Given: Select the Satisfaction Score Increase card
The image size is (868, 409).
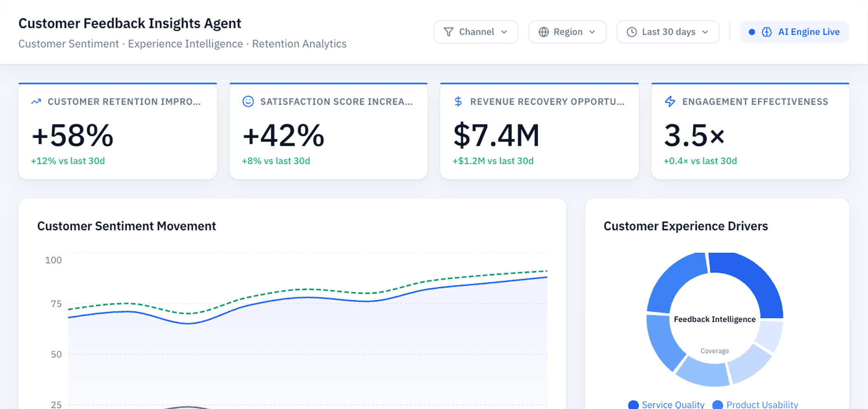Looking at the screenshot, I should pos(329,131).
